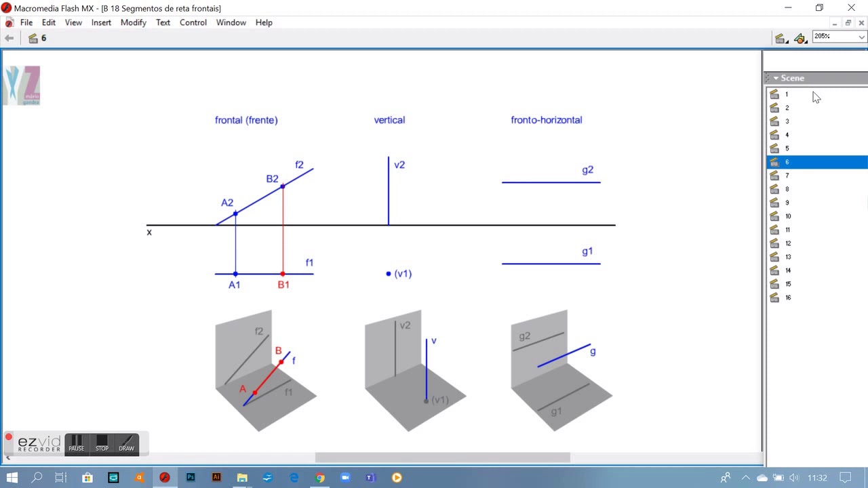Open the Modify menu
This screenshot has width=868, height=488.
click(134, 22)
